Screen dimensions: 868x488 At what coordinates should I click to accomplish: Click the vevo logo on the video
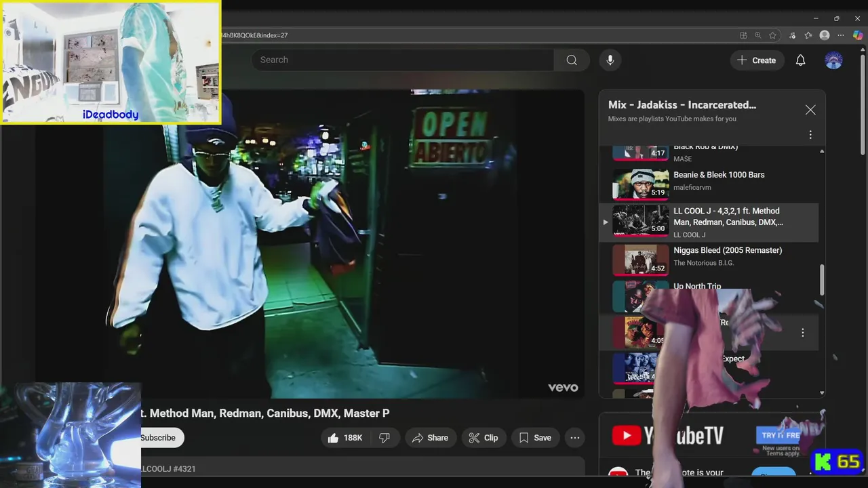click(563, 388)
